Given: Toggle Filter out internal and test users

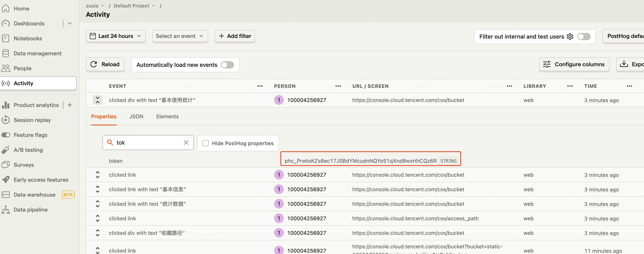Looking at the screenshot, I should pos(584,37).
